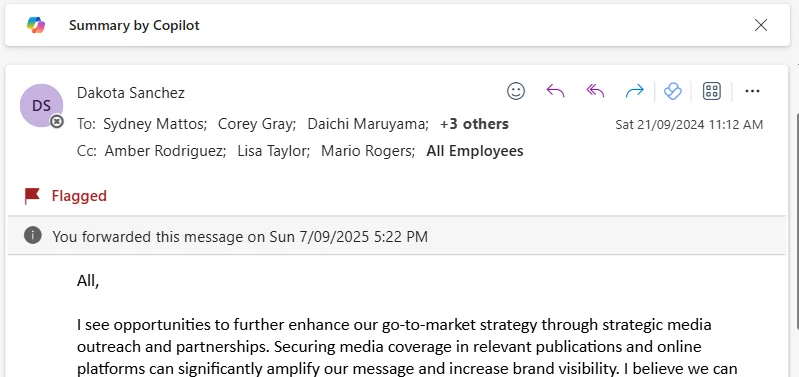
Task: Click the Reply all arrow icon
Action: pos(595,91)
